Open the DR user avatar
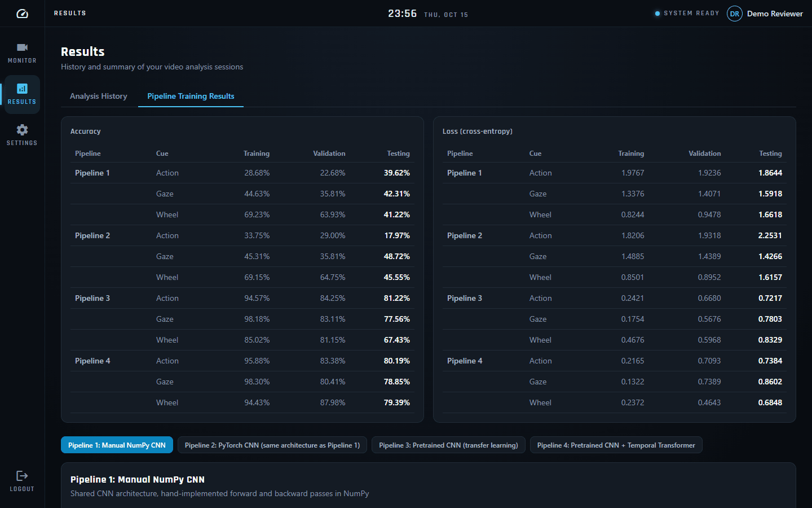The image size is (812, 508). [735, 14]
